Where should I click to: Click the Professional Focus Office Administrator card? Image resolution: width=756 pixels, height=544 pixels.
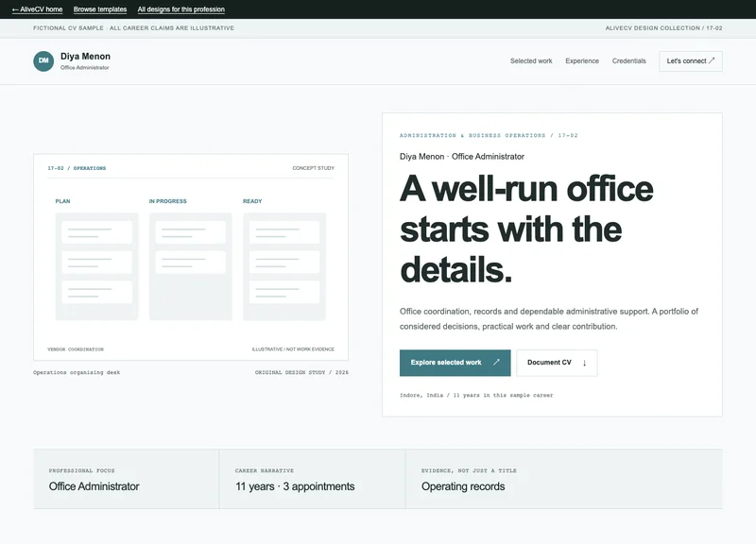pos(127,479)
